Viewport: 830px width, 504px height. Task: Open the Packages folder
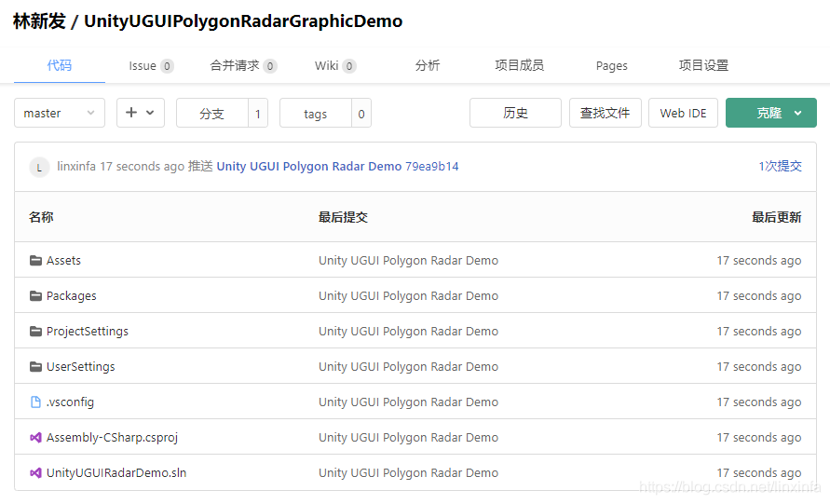[x=72, y=296]
